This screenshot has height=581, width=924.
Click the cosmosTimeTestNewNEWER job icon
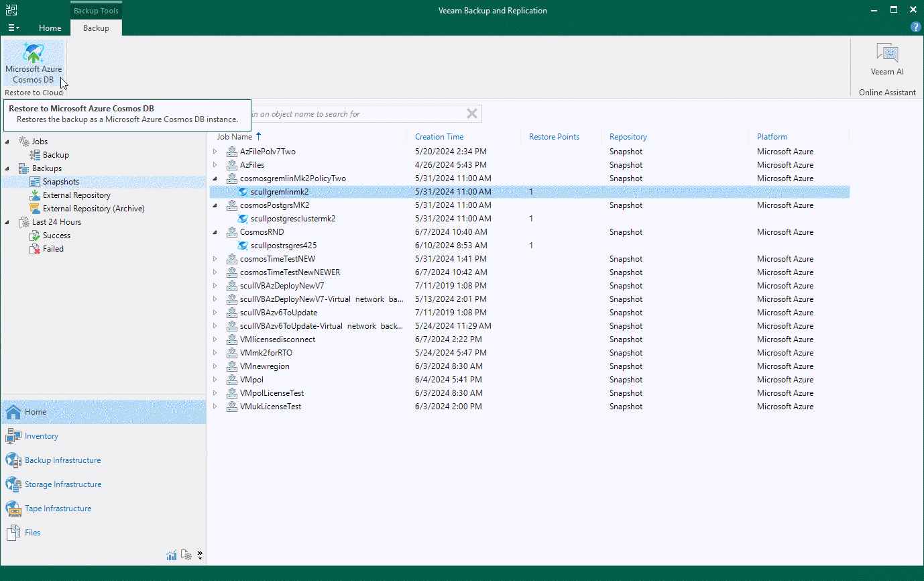232,272
